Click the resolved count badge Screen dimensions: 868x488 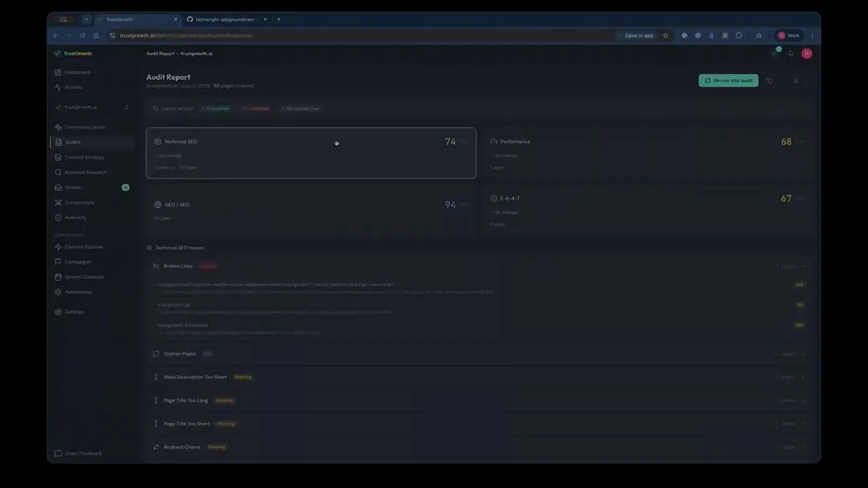[x=216, y=108]
